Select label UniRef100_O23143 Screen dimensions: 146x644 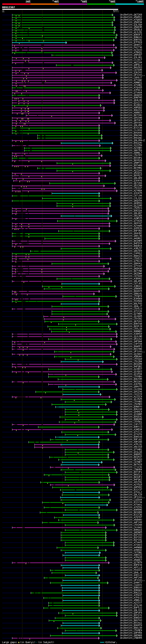click(x=131, y=50)
